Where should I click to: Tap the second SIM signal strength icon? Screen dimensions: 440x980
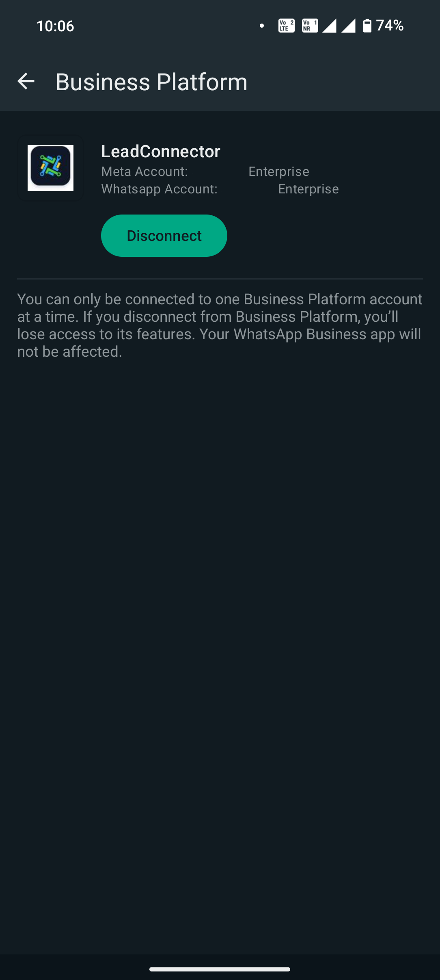pos(348,26)
